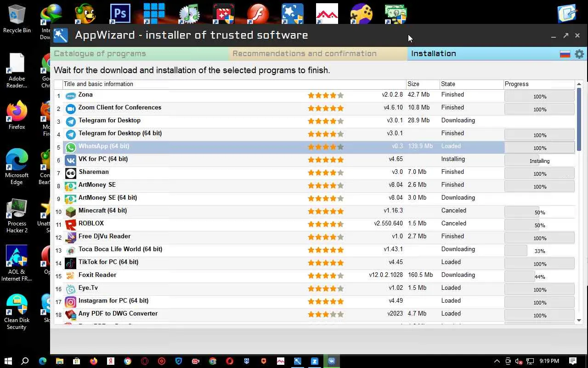Screen dimensions: 588x368
Task: Click the Minecraft (64 bit) block icon
Action: coord(70,212)
